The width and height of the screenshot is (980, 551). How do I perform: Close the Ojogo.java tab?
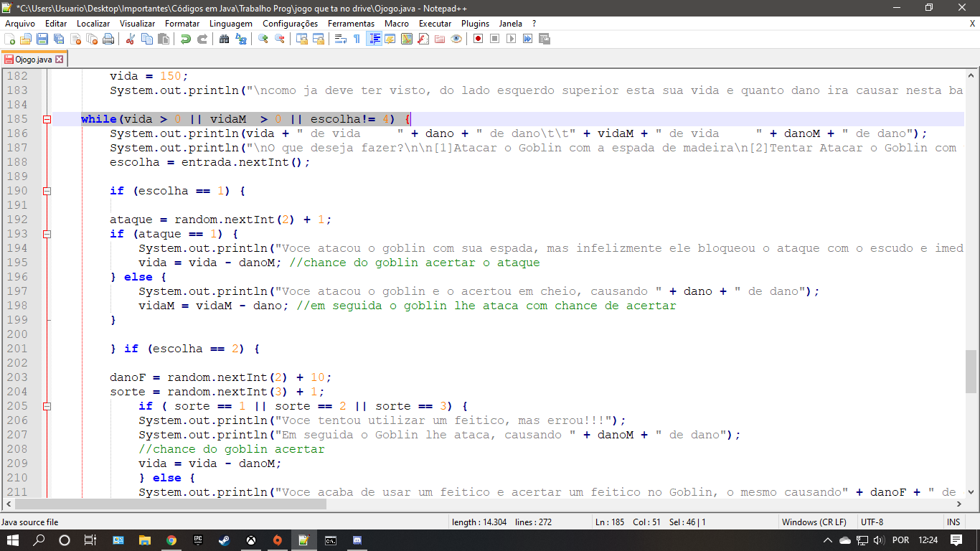[60, 60]
